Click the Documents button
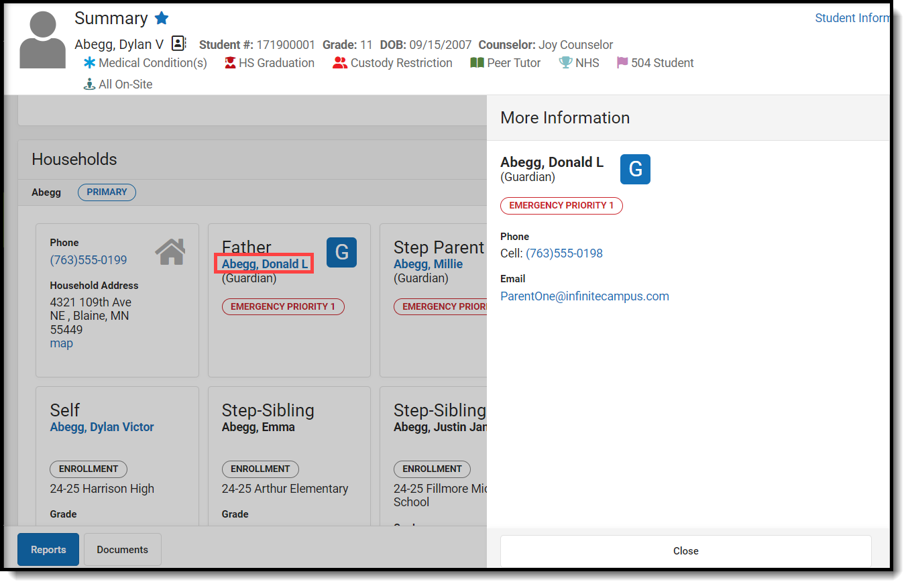Image resolution: width=910 pixels, height=588 pixels. tap(123, 550)
